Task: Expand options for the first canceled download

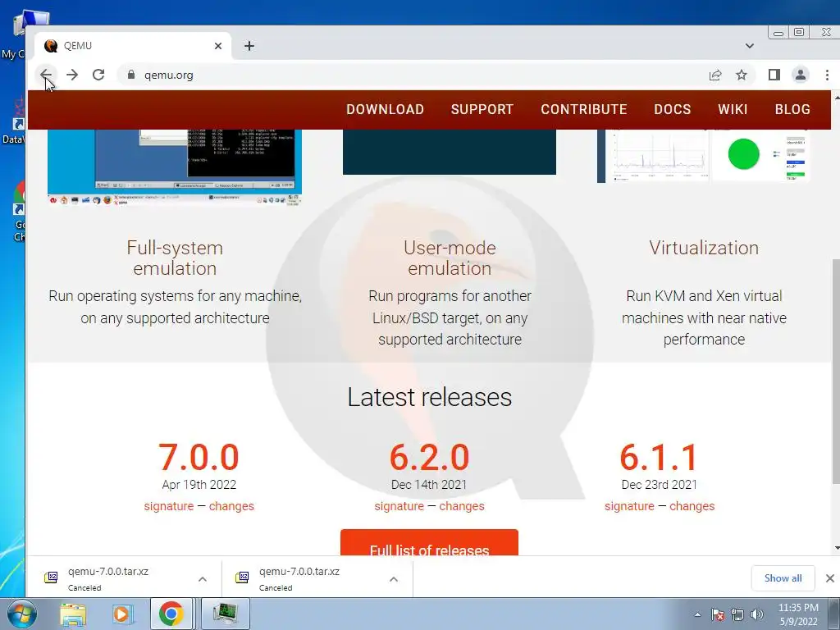Action: coord(203,578)
